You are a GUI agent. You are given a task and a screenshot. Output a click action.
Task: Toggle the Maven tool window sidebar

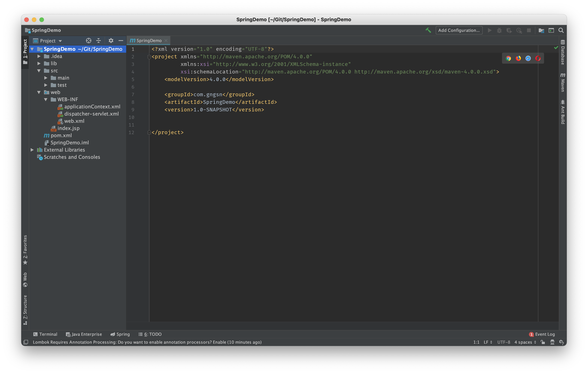point(563,83)
